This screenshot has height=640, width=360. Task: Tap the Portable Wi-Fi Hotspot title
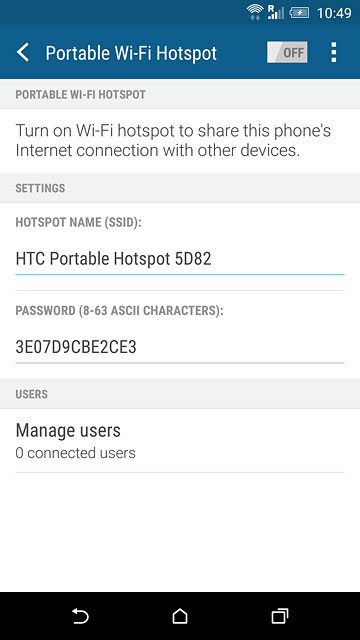pos(131,53)
